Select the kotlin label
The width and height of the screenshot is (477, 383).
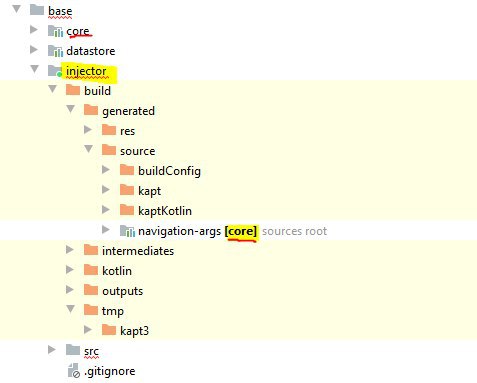[x=117, y=271]
